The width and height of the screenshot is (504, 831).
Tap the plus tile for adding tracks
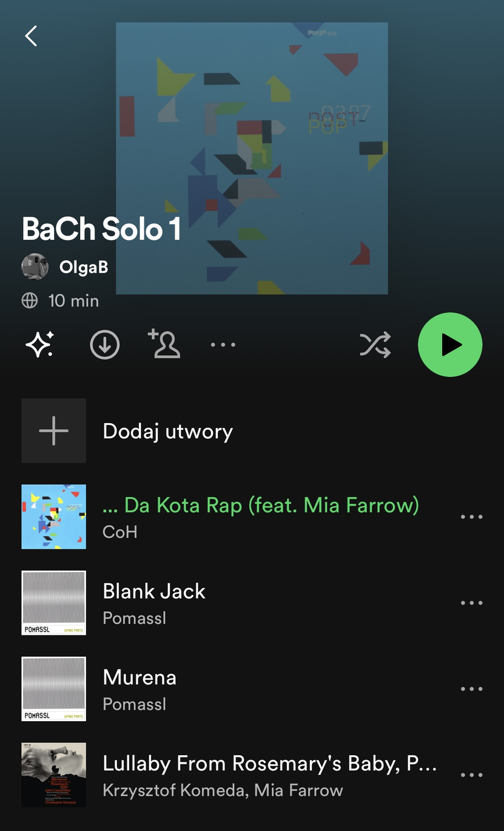[53, 430]
